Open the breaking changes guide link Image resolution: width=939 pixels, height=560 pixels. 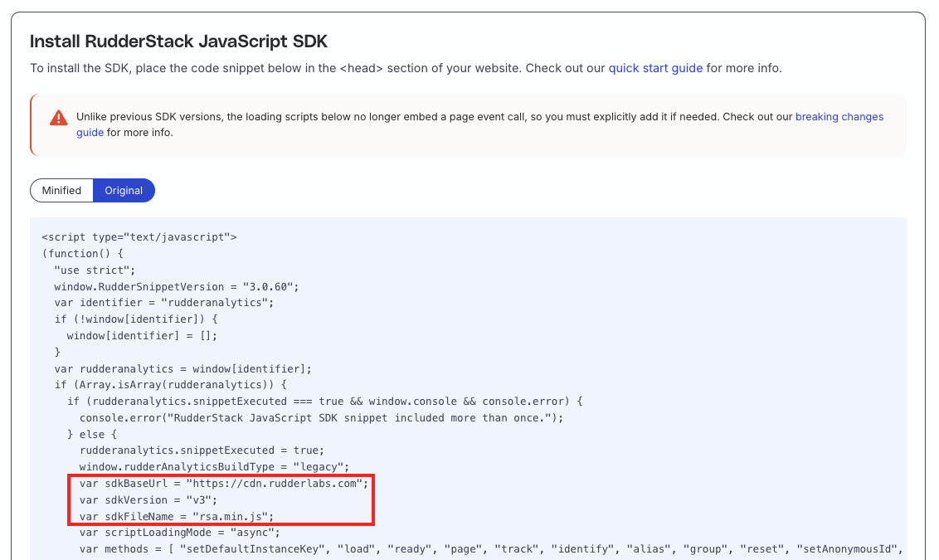pos(839,117)
